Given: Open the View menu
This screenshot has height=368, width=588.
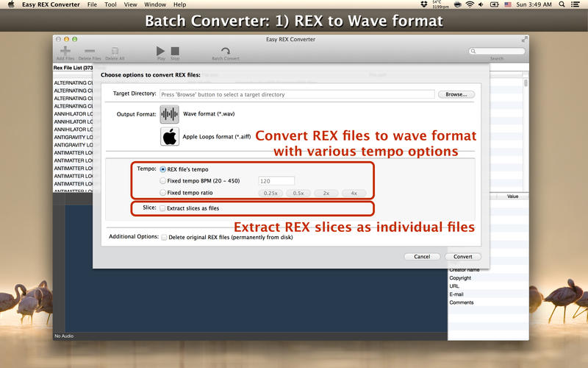Looking at the screenshot, I should 131,4.
